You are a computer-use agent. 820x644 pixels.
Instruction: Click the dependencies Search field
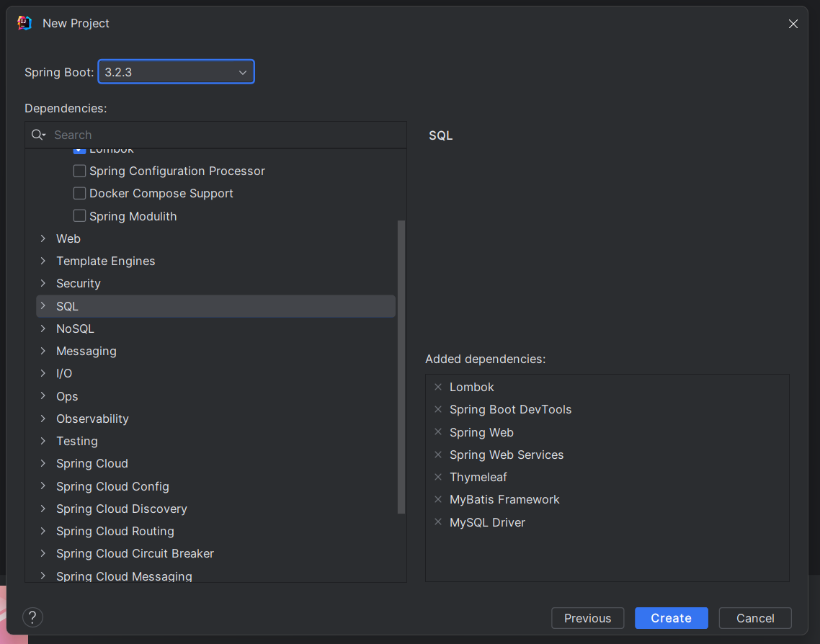(x=215, y=135)
